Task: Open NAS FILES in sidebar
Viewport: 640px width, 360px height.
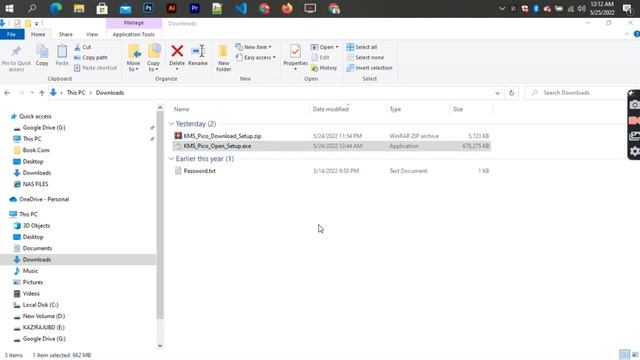Action: pyautogui.click(x=35, y=184)
